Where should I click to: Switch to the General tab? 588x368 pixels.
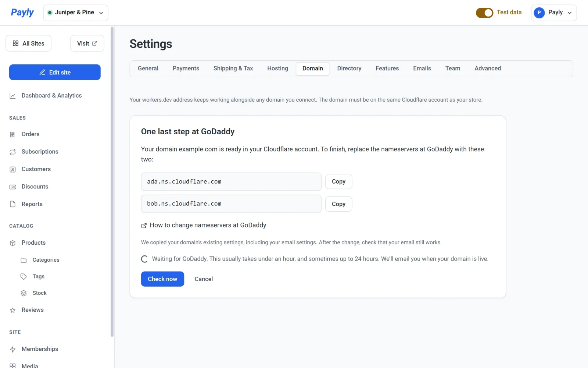tap(148, 68)
